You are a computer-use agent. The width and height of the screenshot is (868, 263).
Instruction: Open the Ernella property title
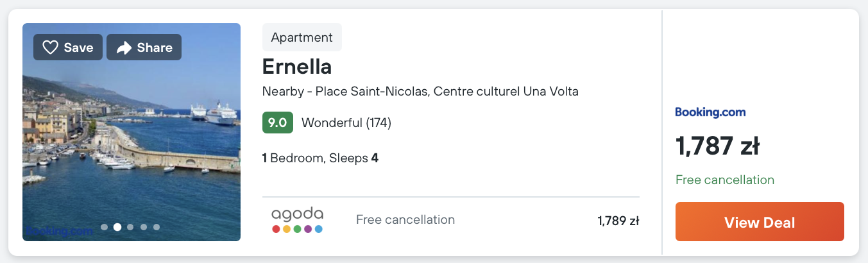pyautogui.click(x=296, y=67)
